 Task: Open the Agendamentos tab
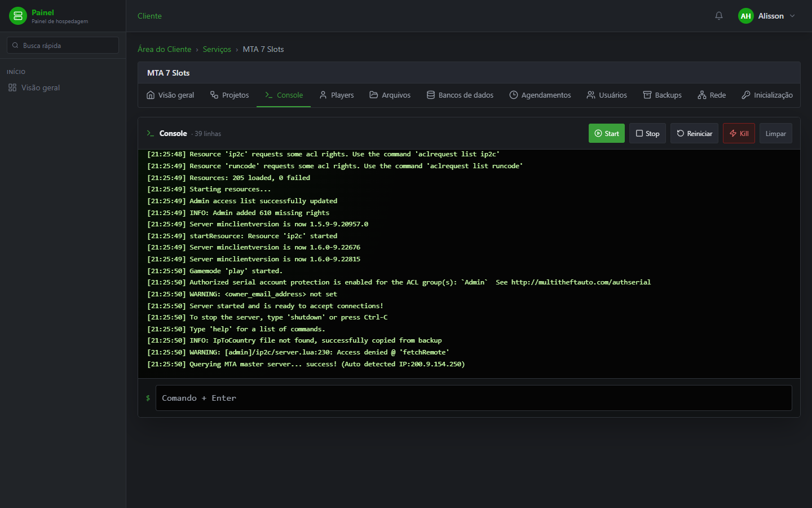coord(540,95)
